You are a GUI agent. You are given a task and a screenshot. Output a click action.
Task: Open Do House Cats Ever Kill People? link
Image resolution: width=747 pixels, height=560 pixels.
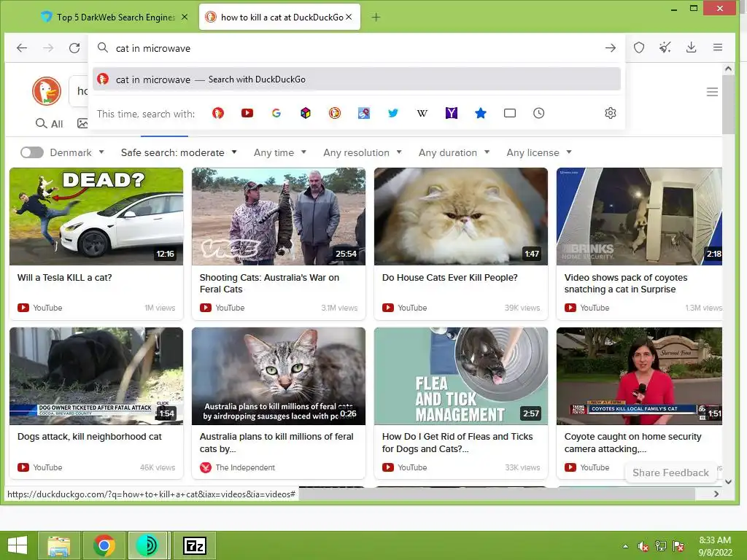pos(449,278)
